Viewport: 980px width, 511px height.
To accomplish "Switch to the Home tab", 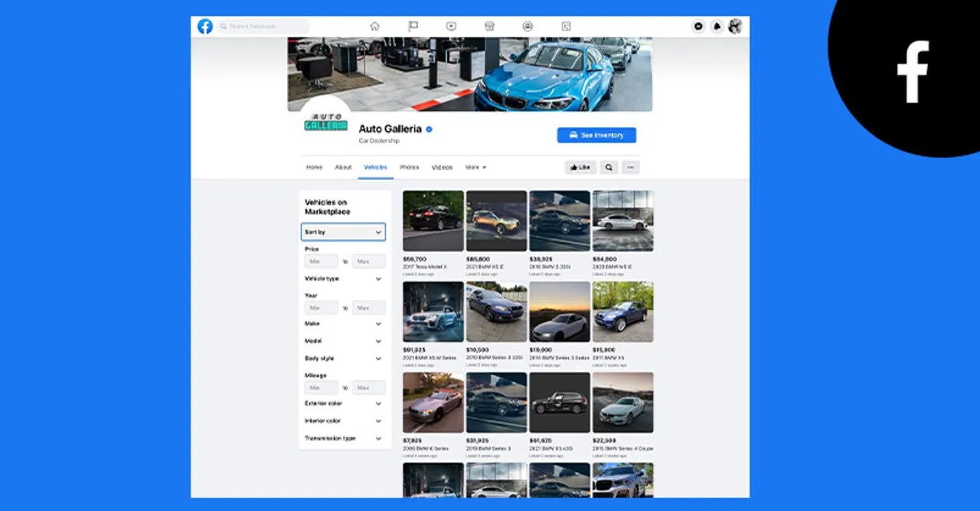I will (x=315, y=167).
